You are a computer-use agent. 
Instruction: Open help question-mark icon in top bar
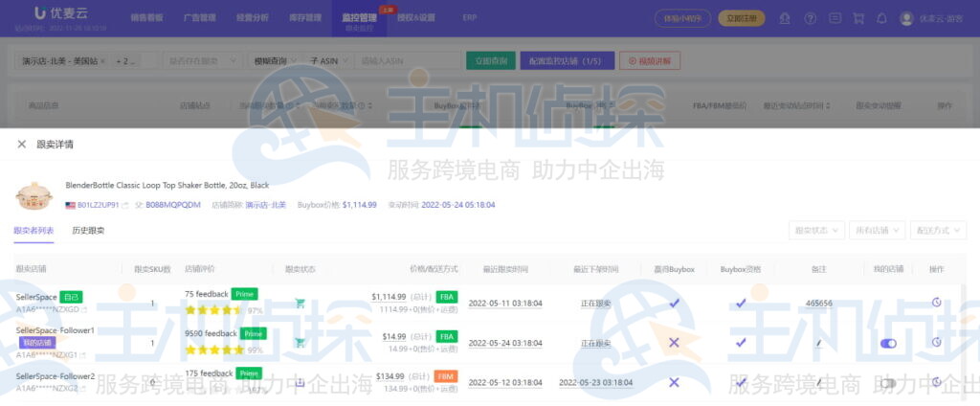810,19
